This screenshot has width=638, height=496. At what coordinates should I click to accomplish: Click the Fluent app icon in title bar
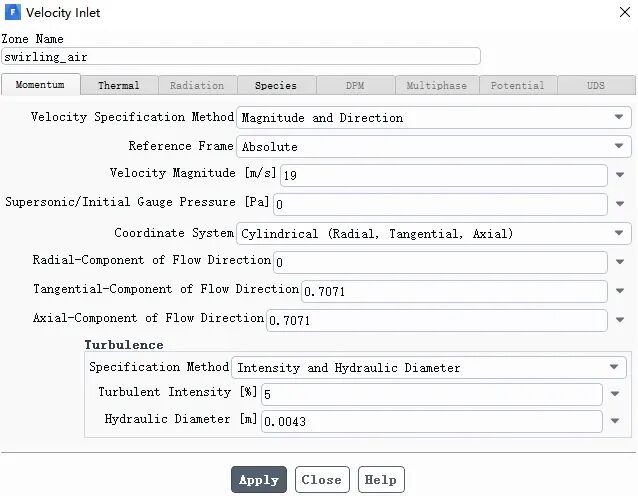(13, 13)
